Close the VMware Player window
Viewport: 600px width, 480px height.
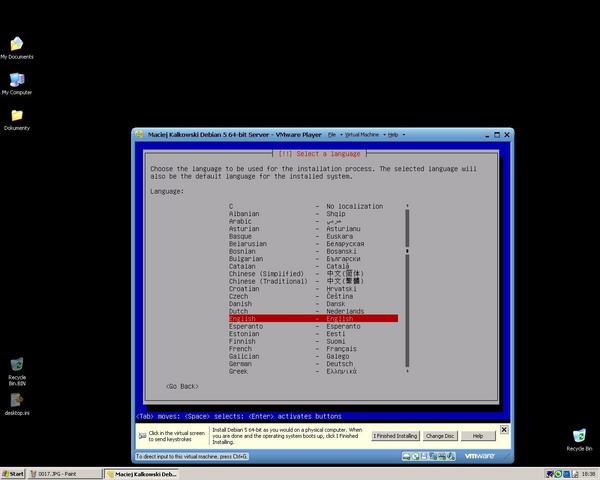point(507,135)
